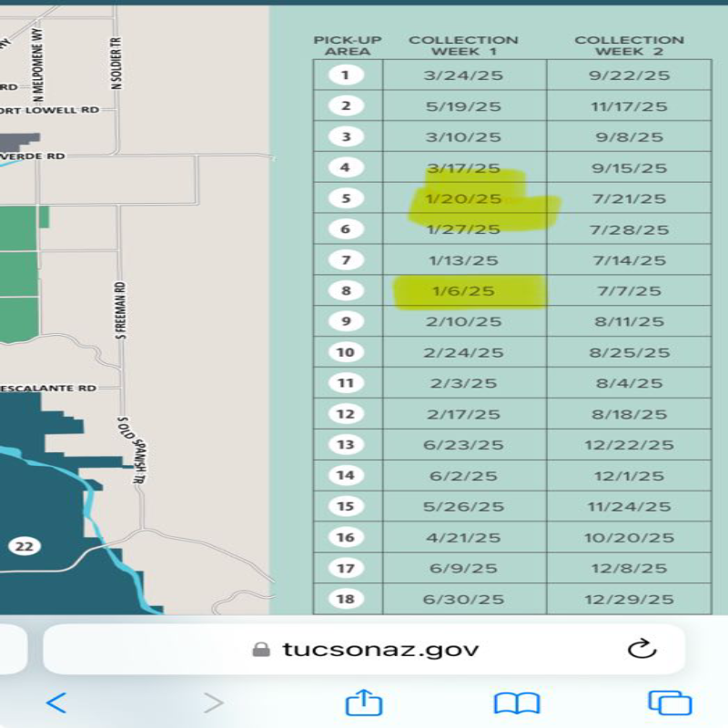
Task: Select pick-up area 9 circle
Action: (x=346, y=321)
